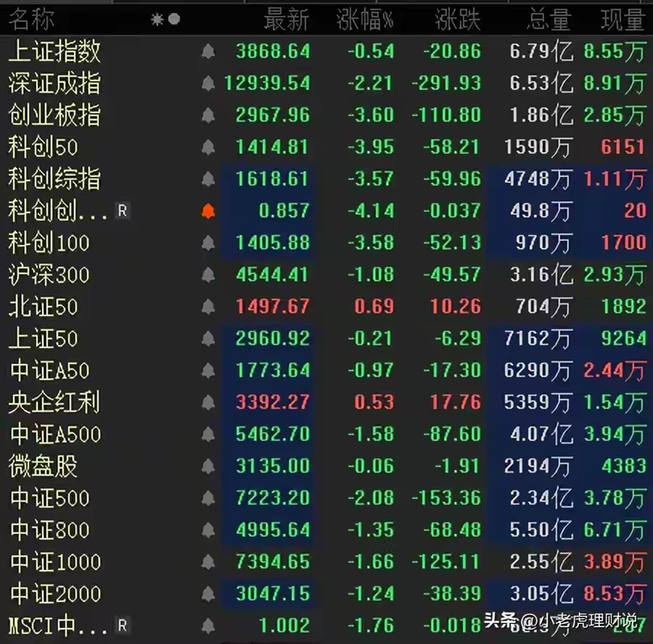The height and width of the screenshot is (644, 653).
Task: Click the alert bell for 中证500
Action: pos(209,497)
